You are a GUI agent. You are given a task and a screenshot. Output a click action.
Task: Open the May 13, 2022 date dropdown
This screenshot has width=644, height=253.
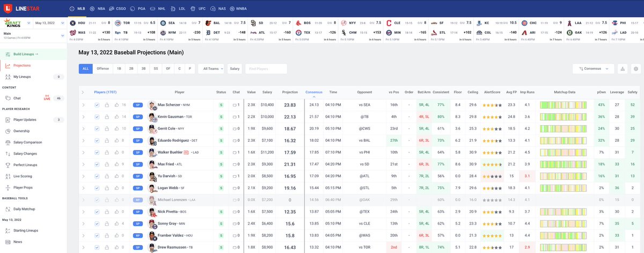(x=49, y=24)
